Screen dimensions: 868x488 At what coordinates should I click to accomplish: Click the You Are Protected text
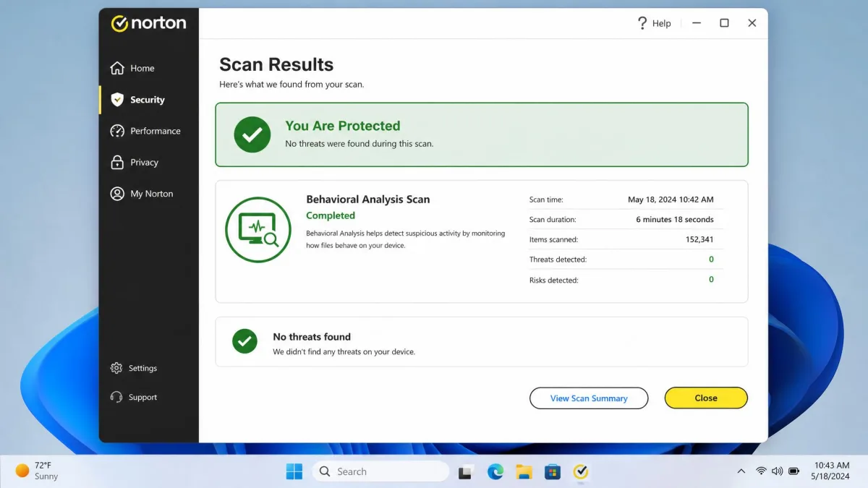coord(343,126)
